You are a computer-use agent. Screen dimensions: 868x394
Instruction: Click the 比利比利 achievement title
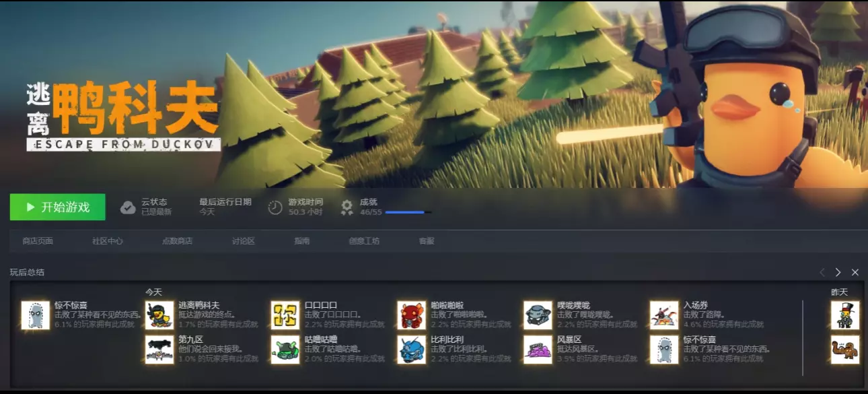pyautogui.click(x=447, y=339)
